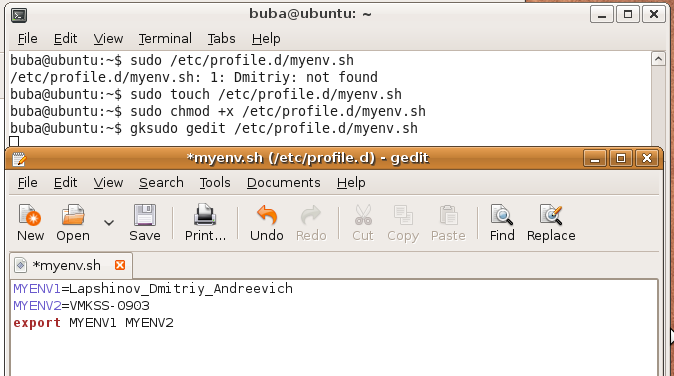Place the cursor after export MYENV1 MYENV2
Viewport: 674px width, 376px height.
point(175,323)
